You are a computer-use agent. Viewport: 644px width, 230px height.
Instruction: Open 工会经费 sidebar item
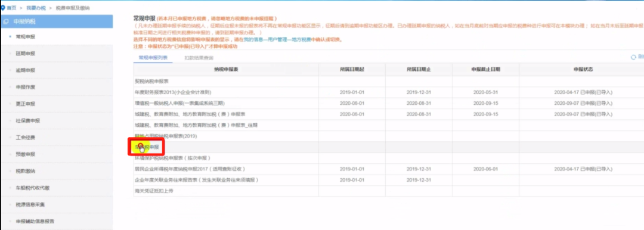point(26,138)
